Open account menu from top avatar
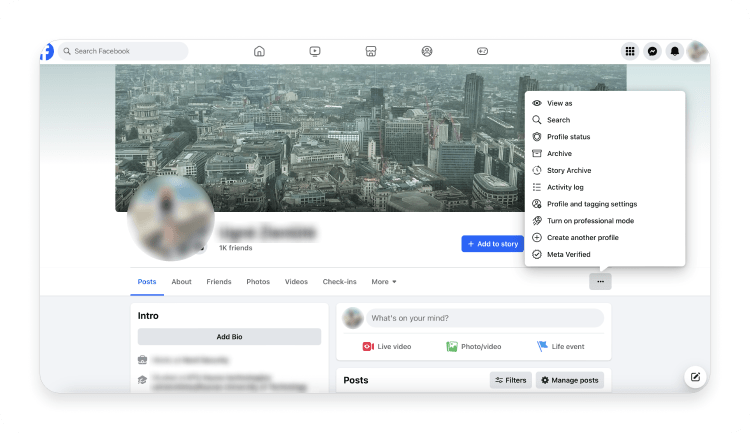The height and width of the screenshot is (433, 750). point(696,51)
